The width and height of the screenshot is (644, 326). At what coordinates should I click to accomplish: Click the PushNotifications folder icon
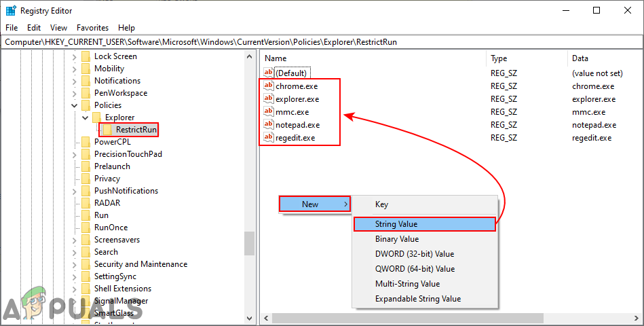point(86,191)
